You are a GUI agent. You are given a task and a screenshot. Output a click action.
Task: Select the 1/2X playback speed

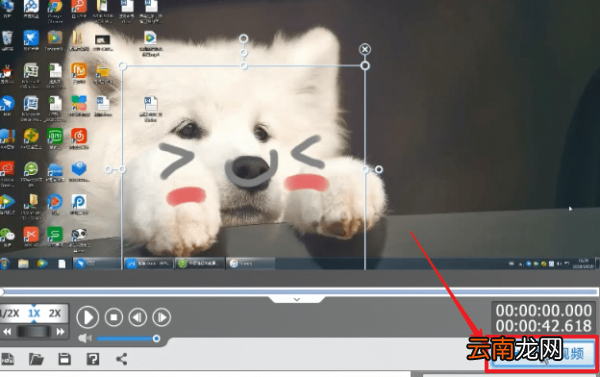(10, 313)
